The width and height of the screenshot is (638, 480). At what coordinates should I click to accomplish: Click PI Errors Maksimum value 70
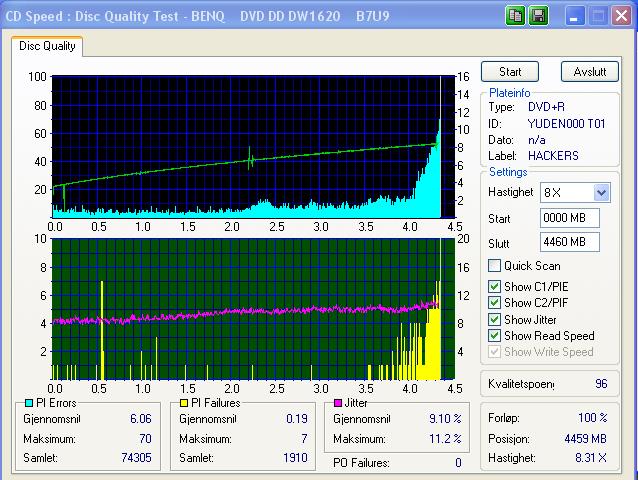click(x=145, y=439)
